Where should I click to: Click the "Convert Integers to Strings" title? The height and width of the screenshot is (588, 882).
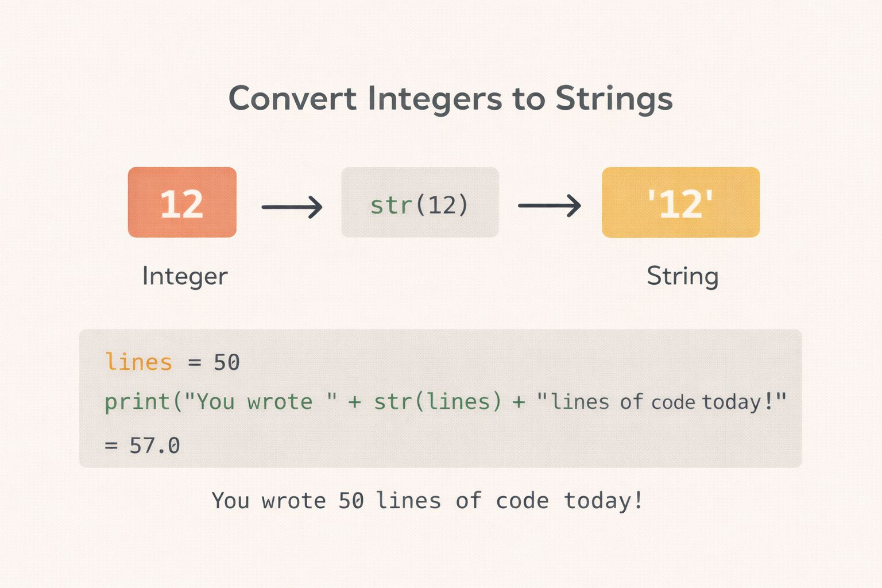click(x=450, y=98)
